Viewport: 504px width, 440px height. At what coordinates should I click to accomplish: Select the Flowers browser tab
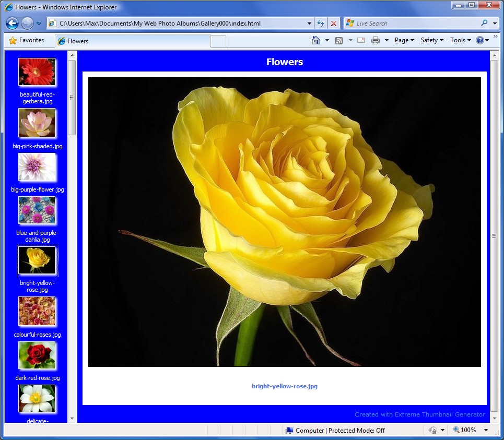tap(84, 40)
